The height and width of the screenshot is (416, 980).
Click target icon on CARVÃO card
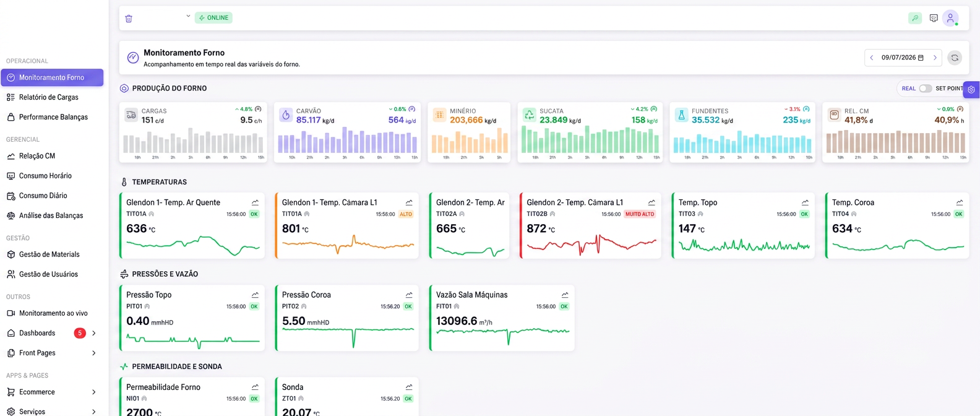(411, 109)
